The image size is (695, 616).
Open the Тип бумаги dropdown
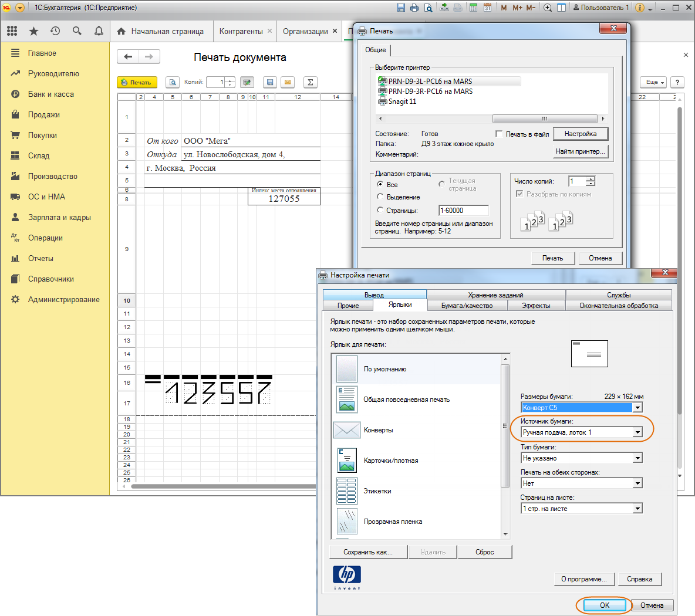(637, 458)
